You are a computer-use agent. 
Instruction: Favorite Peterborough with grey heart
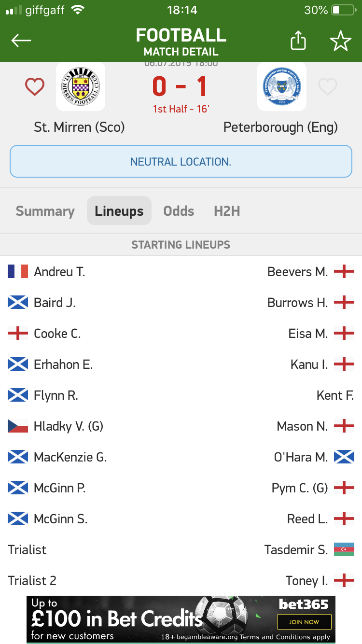(327, 87)
